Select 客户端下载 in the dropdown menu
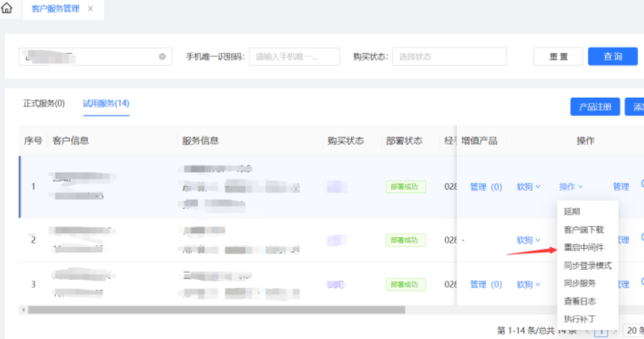Viewport: 644px width, 339px height. pos(584,230)
